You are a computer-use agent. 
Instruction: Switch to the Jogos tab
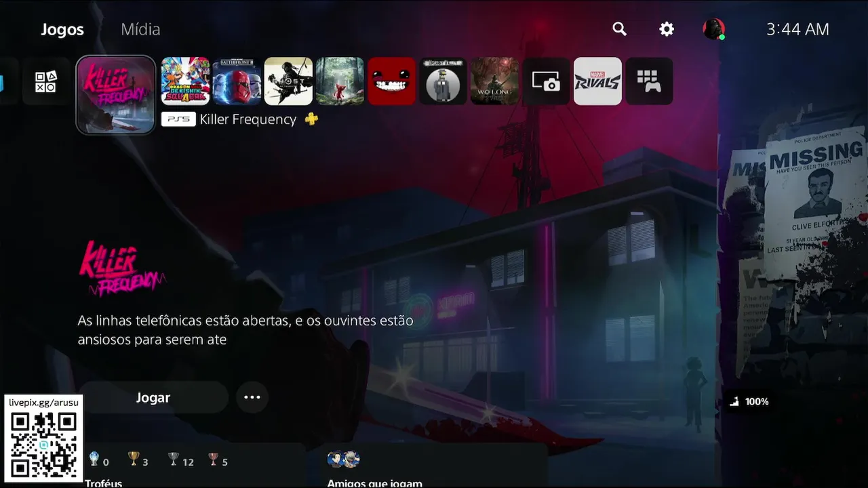tap(62, 30)
